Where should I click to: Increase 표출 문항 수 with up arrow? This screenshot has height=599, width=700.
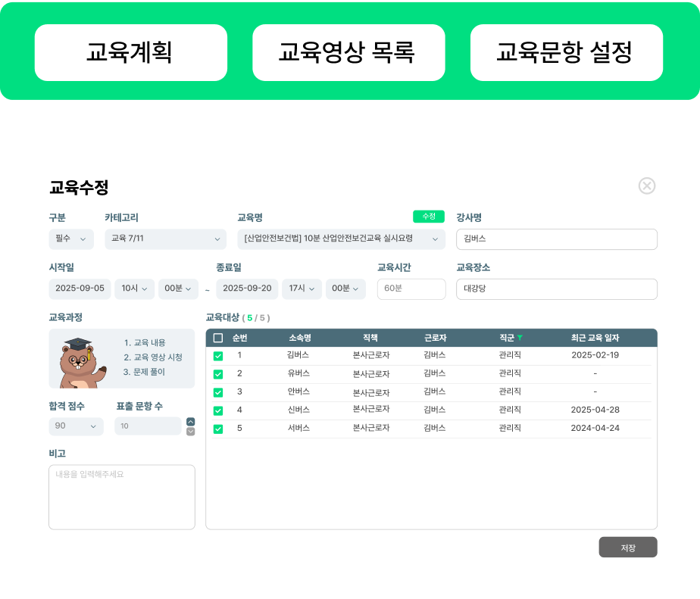(191, 422)
